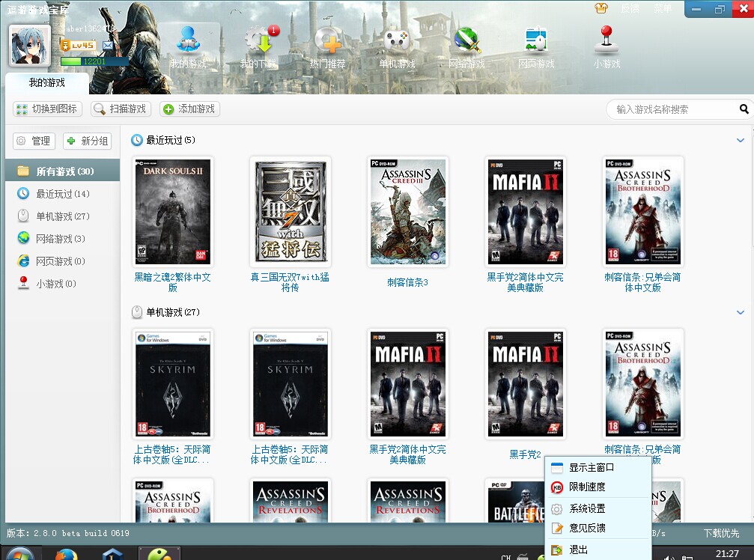This screenshot has width=754, height=560.
Task: Select 最近玩过 (14) in sidebar
Action: [x=62, y=194]
